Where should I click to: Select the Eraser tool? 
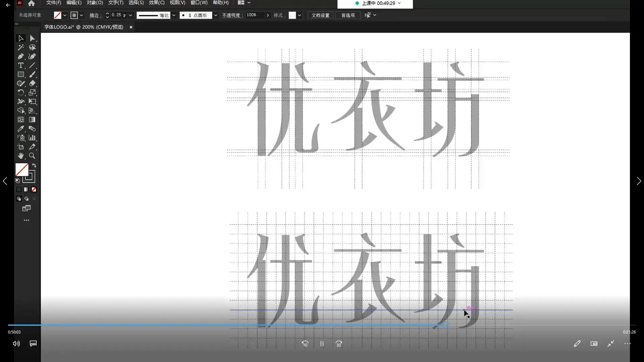pyautogui.click(x=32, y=83)
